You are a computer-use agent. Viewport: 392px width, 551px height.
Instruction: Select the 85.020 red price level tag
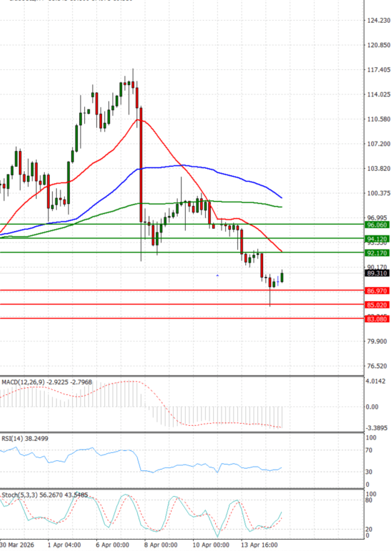click(x=376, y=305)
